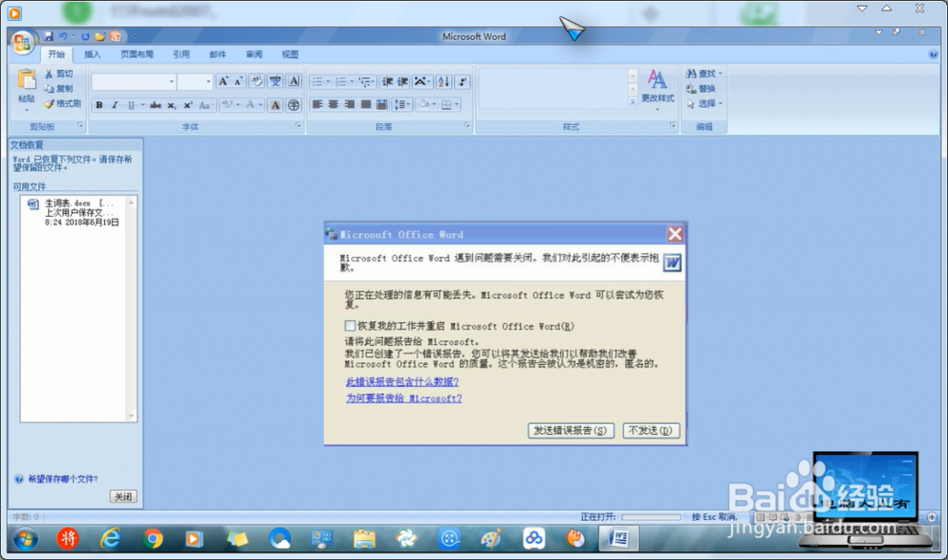This screenshot has width=948, height=560.
Task: Switch to the 引用 (References) tab
Action: [x=181, y=54]
